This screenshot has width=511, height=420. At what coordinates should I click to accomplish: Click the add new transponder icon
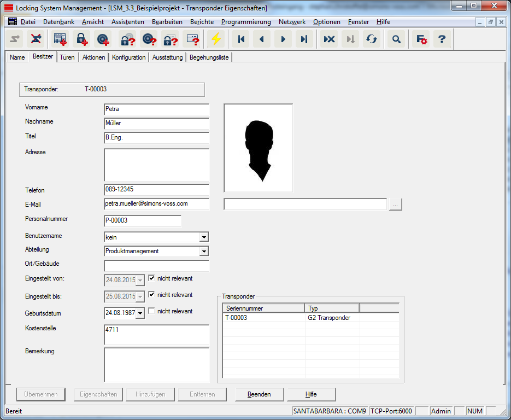[103, 39]
